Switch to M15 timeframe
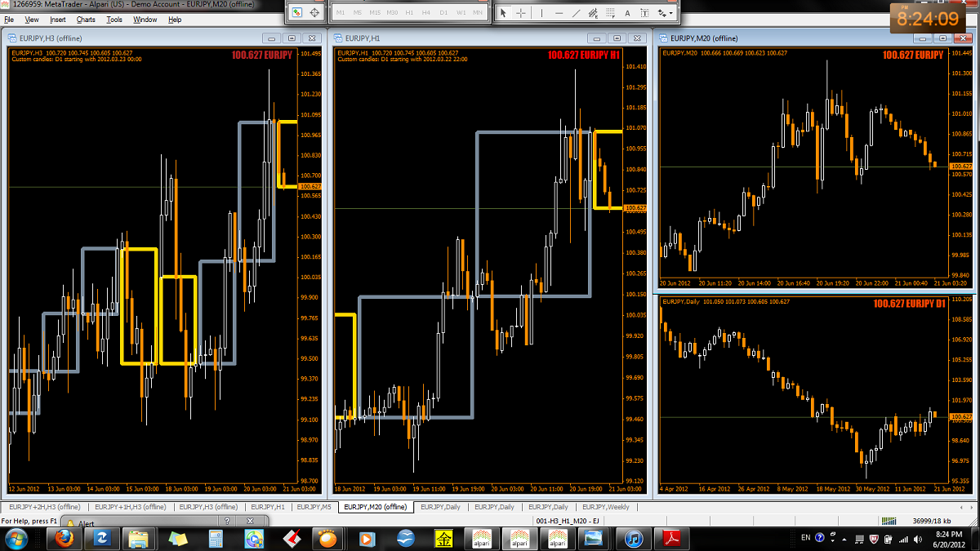 pos(375,13)
